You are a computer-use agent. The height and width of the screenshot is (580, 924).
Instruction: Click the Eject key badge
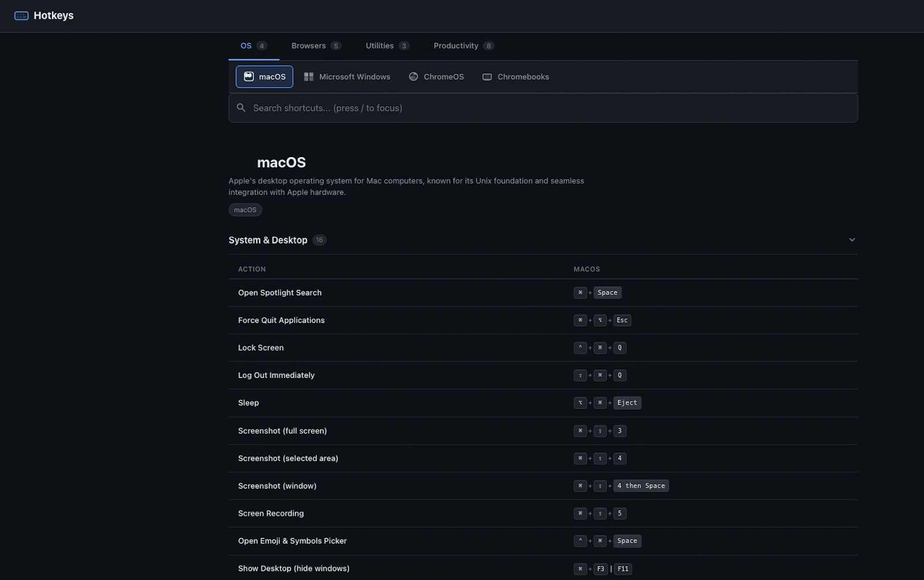pyautogui.click(x=627, y=403)
